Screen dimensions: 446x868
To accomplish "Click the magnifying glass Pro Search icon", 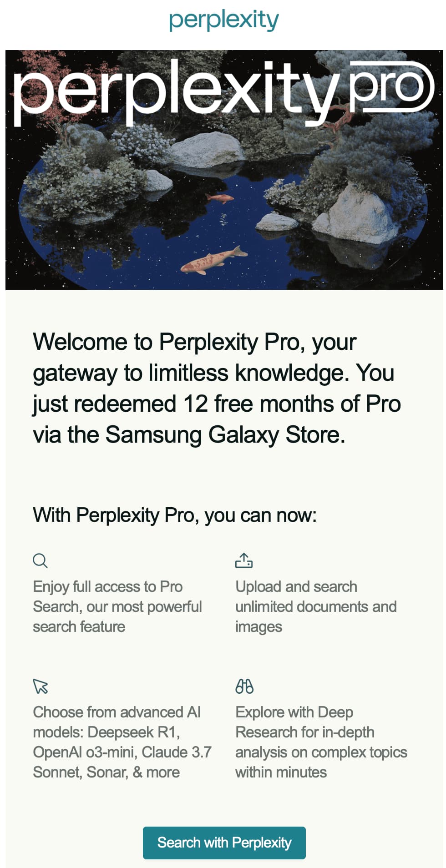I will [x=40, y=560].
